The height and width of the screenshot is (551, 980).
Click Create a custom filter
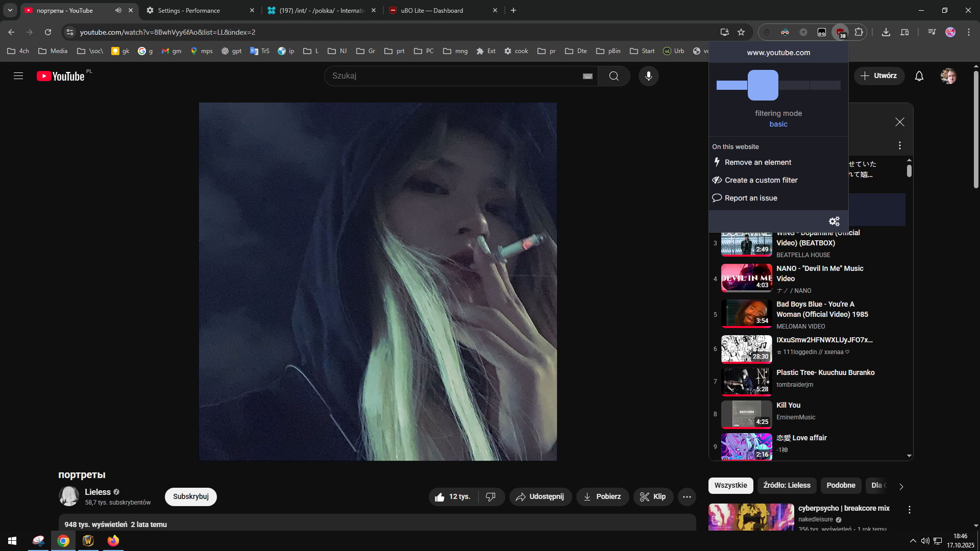click(x=761, y=180)
